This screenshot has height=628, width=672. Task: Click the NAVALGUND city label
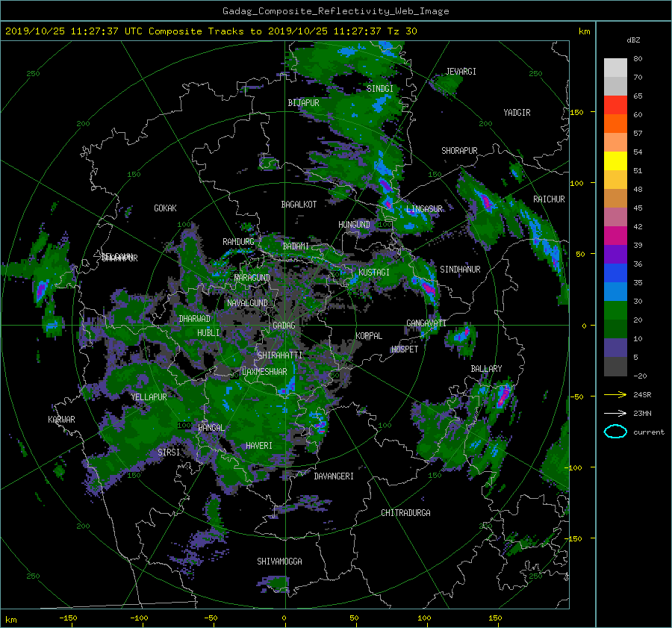click(x=247, y=303)
